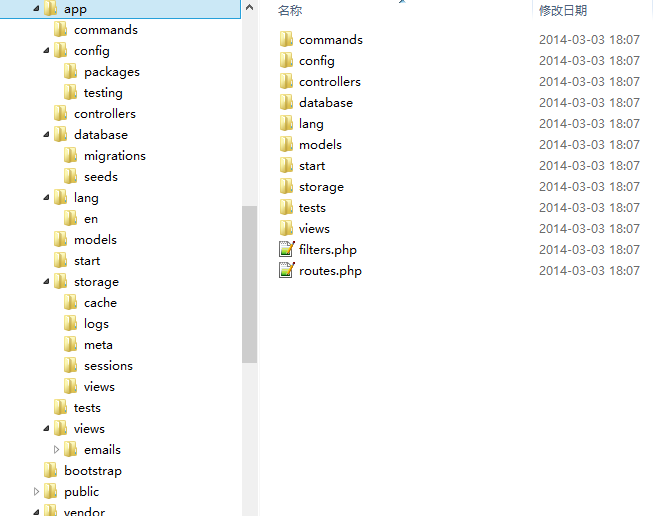Click models folder icon in file list

[x=286, y=144]
